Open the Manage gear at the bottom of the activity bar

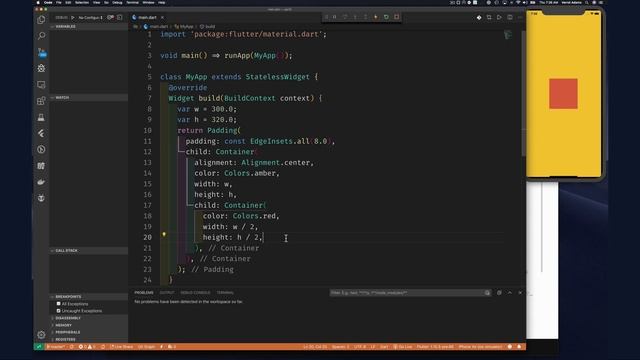pyautogui.click(x=41, y=335)
